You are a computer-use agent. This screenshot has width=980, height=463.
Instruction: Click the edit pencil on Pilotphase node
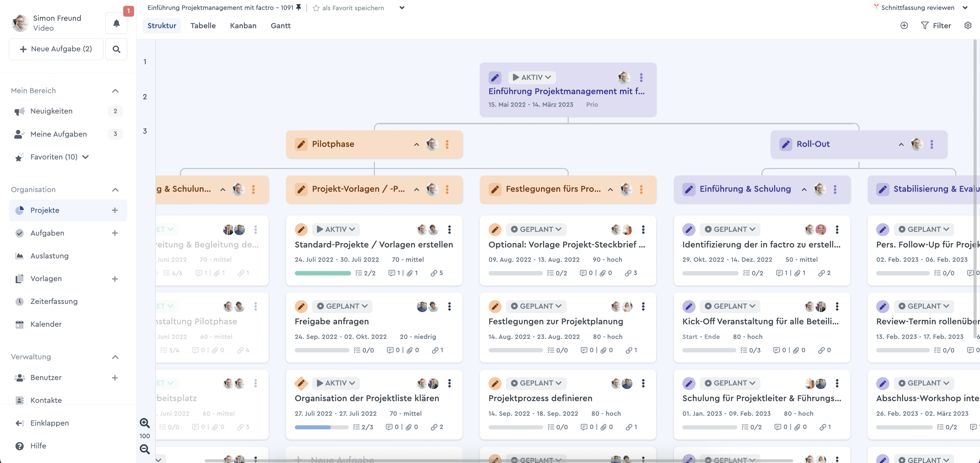[x=301, y=144]
